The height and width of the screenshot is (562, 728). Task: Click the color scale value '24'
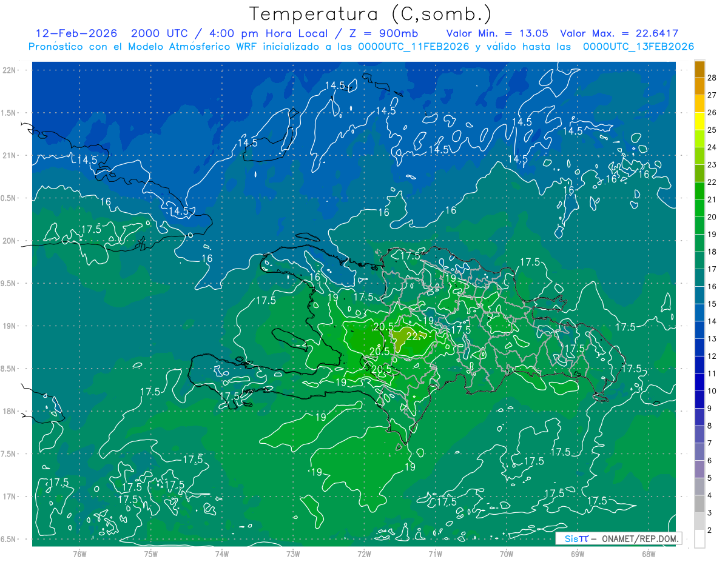pos(712,147)
